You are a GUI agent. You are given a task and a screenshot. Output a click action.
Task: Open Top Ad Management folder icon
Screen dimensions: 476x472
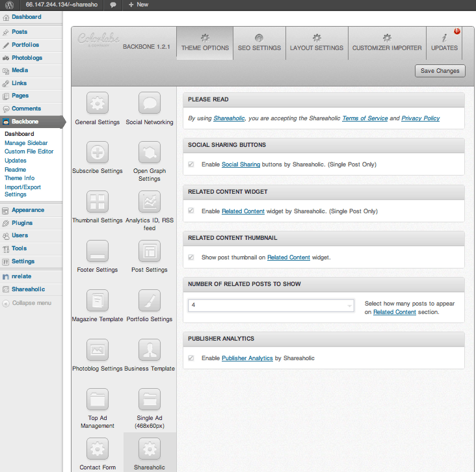(x=98, y=399)
